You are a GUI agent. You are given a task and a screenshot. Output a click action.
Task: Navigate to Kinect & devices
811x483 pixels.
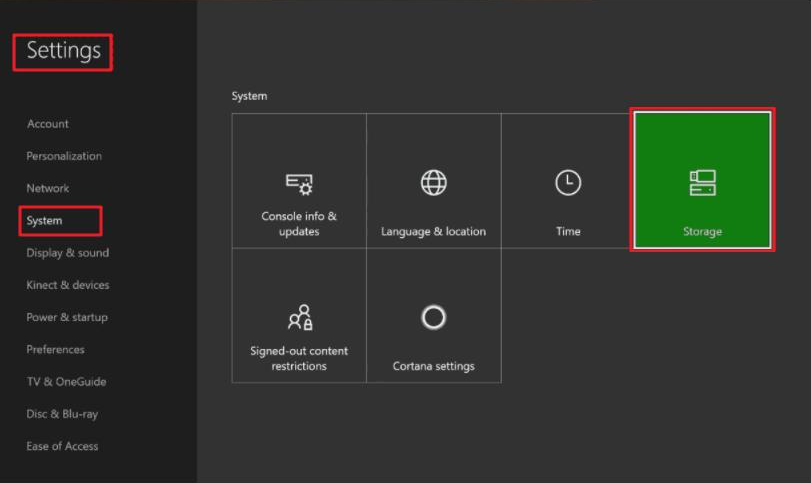[x=68, y=285]
